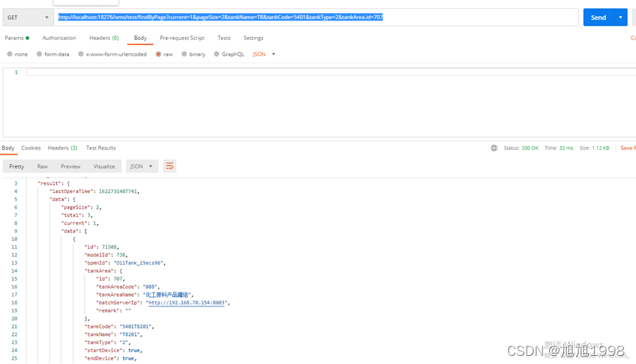
Task: Click line 1 of the request body editor
Action: pos(331,72)
